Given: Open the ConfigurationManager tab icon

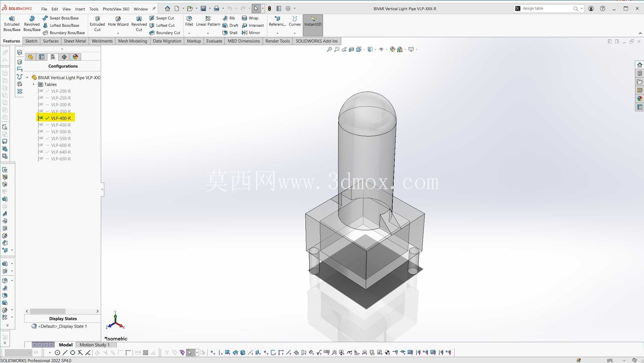Looking at the screenshot, I should (53, 57).
